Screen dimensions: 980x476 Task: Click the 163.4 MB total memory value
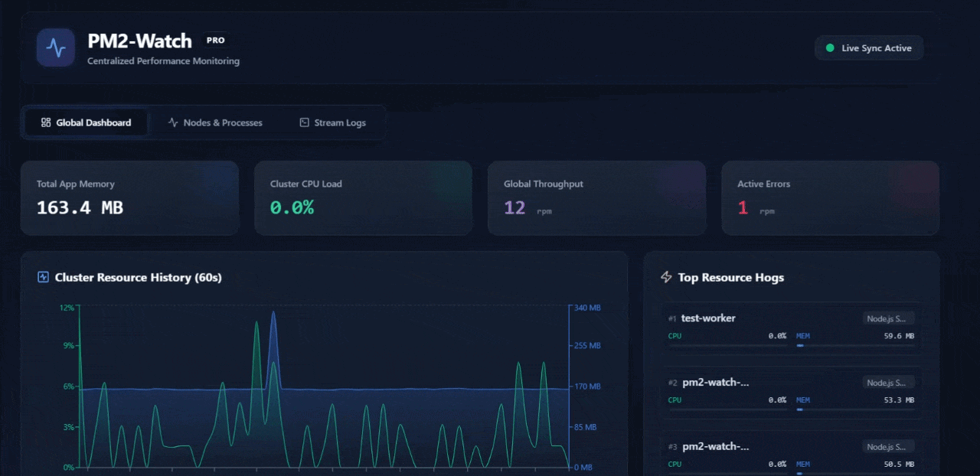coord(80,207)
